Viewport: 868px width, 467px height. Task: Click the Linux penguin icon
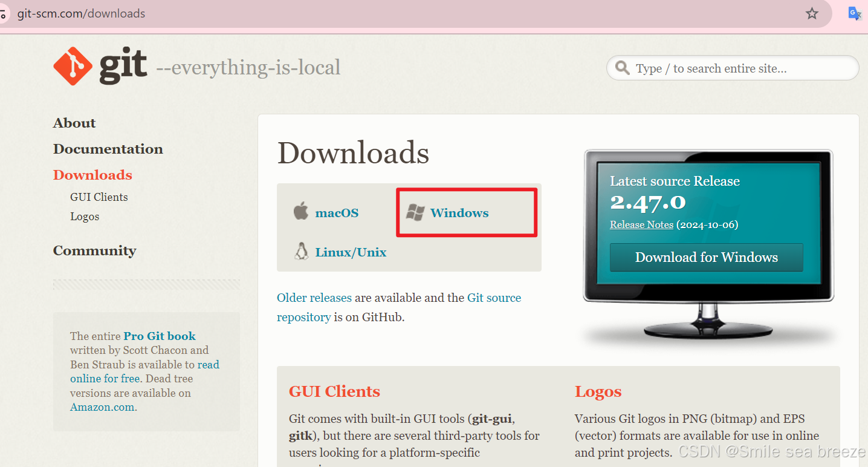pos(301,251)
